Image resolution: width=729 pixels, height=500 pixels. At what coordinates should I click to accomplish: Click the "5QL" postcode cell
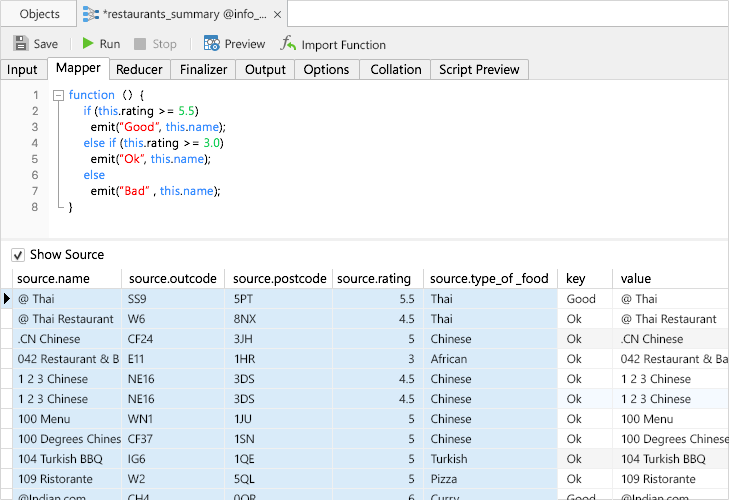[279, 479]
